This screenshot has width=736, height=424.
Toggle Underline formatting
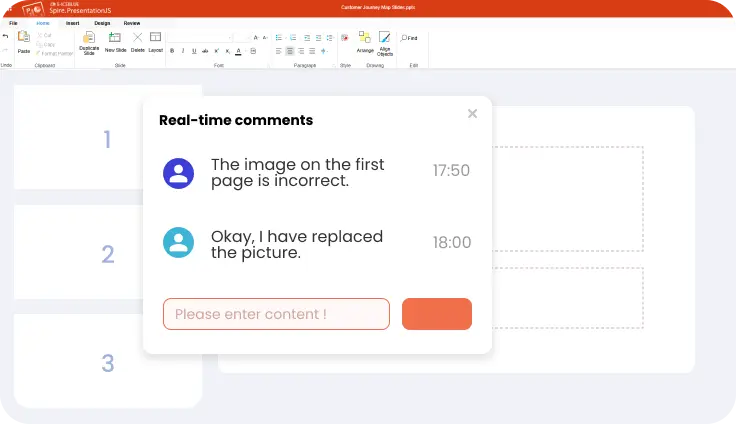(194, 51)
